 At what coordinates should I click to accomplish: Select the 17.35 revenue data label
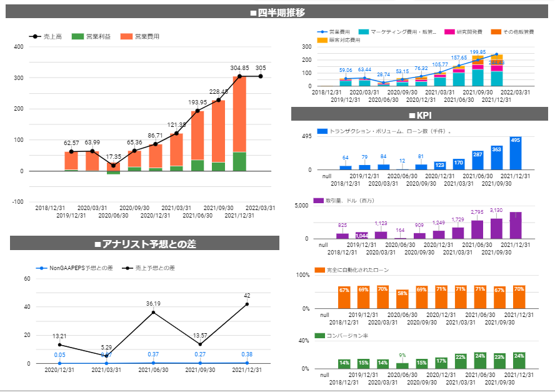pos(113,156)
